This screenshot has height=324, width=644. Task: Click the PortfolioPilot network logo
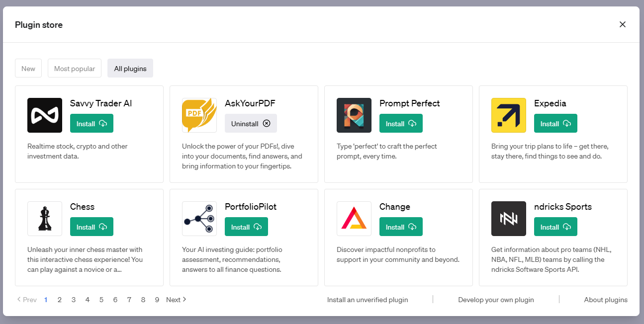(x=199, y=219)
